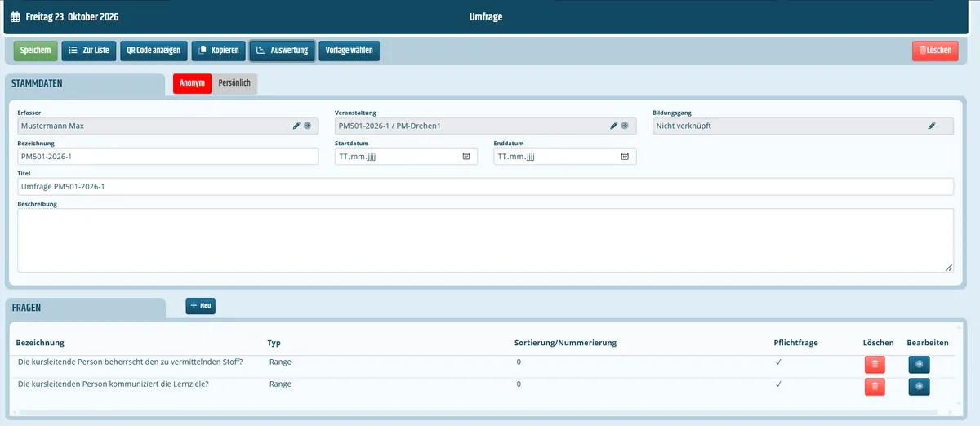Open the Auswertung view
The height and width of the screenshot is (426, 980).
coord(282,51)
